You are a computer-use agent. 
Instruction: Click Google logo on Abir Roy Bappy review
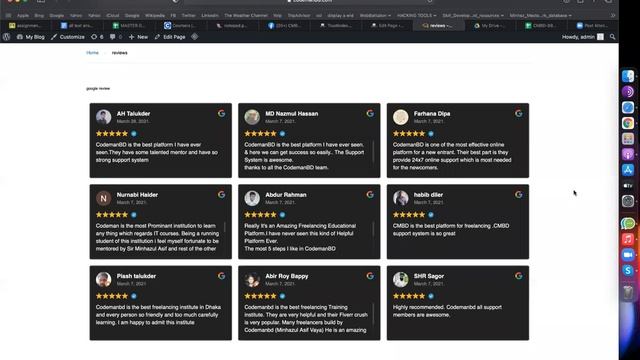pos(370,276)
